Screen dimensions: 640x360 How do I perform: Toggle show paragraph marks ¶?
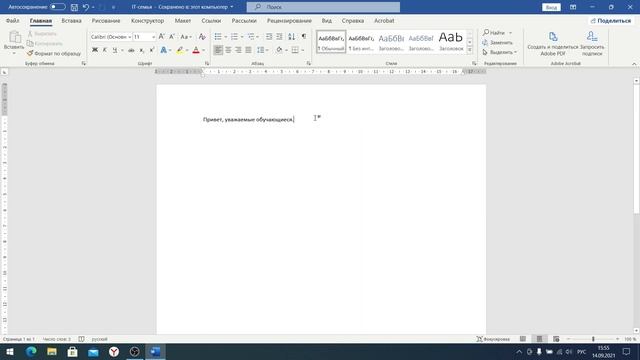(304, 37)
